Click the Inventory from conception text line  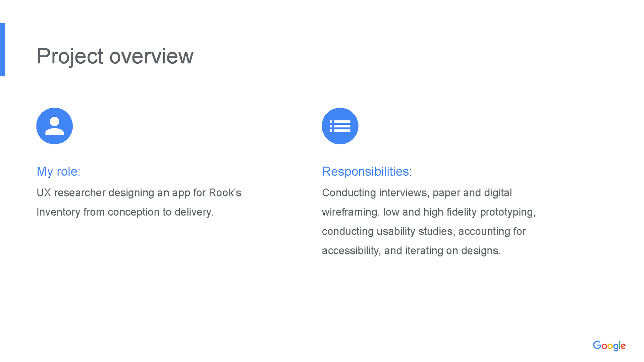click(125, 212)
